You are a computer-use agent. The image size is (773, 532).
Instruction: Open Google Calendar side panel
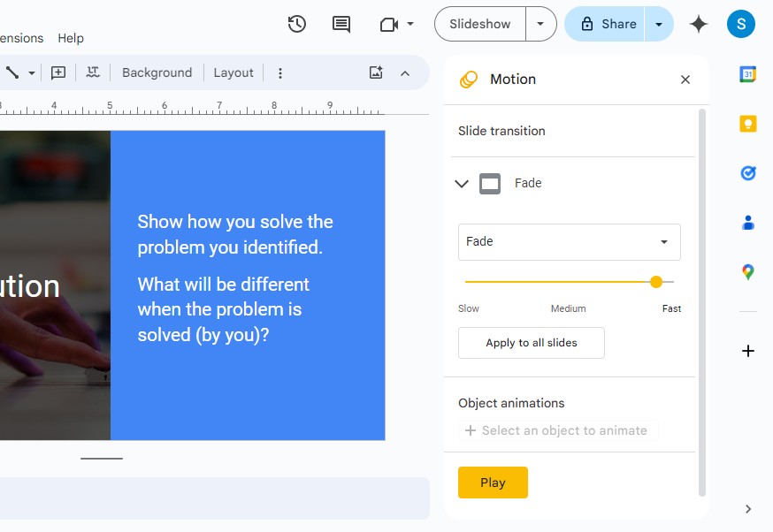coord(748,74)
